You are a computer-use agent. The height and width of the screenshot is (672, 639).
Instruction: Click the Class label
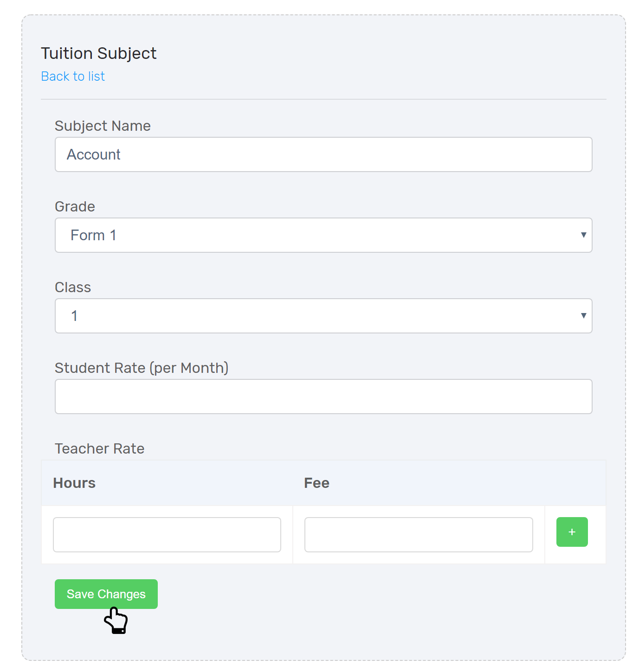pyautogui.click(x=73, y=287)
